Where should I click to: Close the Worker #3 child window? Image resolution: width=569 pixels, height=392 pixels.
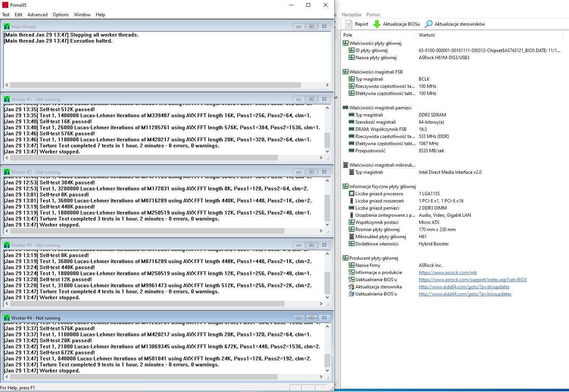click(324, 245)
